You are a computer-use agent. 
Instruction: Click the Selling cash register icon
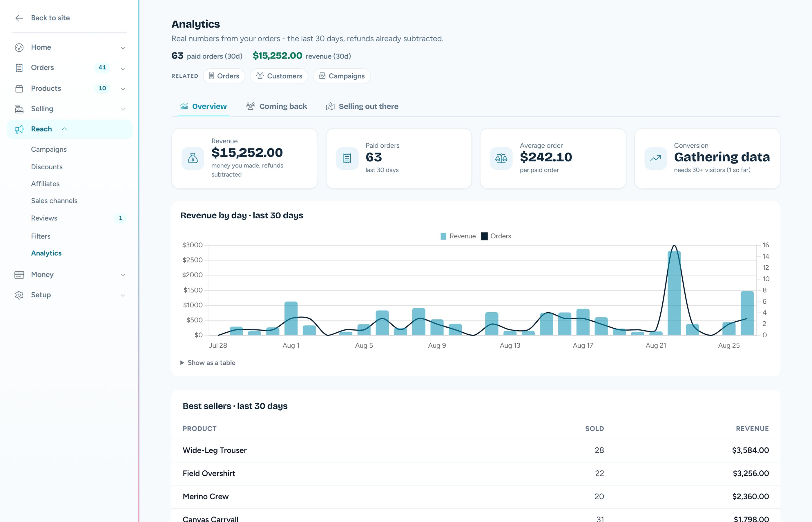tap(19, 109)
